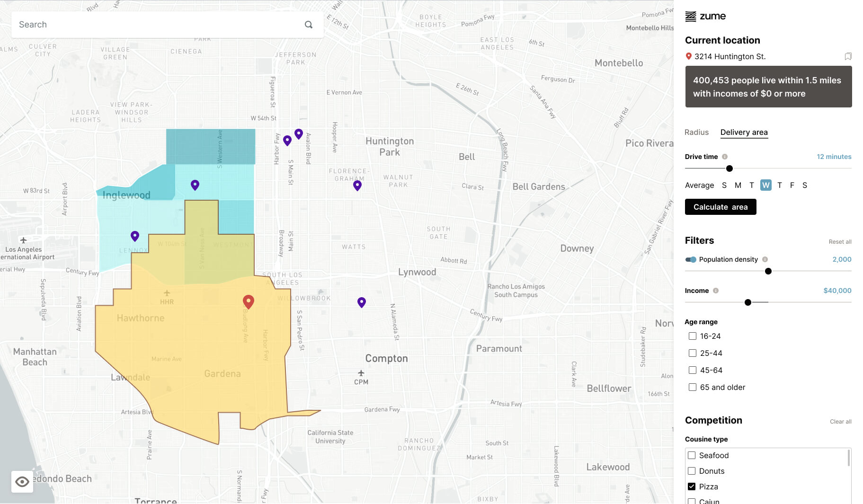The image size is (863, 504).
Task: Click the cuisine type list scrollbar
Action: click(x=849, y=458)
